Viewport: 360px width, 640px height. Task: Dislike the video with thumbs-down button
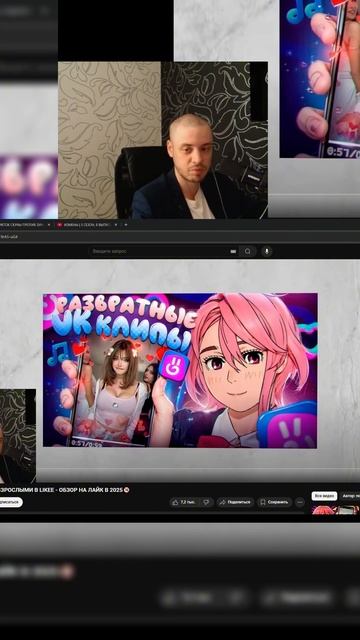coord(207,502)
